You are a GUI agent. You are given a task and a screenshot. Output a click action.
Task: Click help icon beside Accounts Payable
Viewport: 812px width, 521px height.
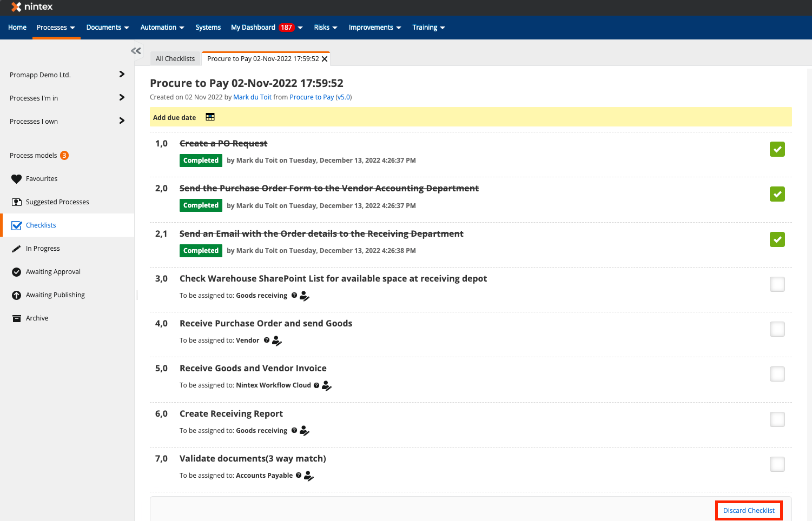click(x=299, y=475)
